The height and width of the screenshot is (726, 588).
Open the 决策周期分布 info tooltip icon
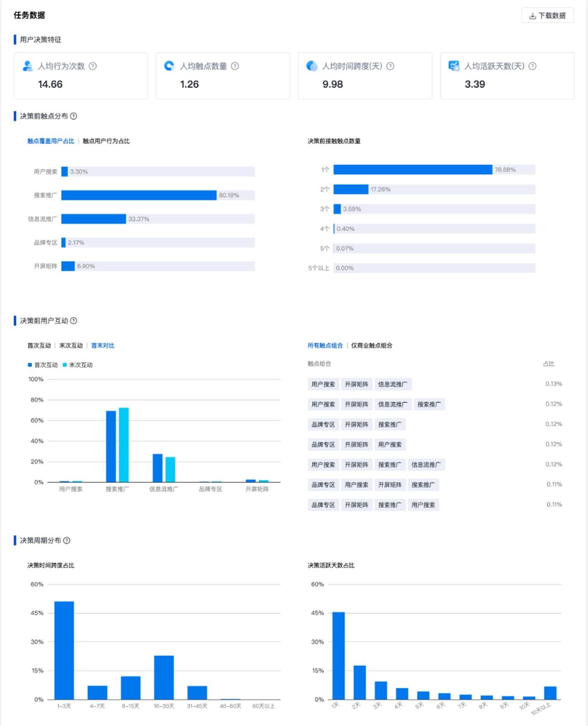coord(67,541)
